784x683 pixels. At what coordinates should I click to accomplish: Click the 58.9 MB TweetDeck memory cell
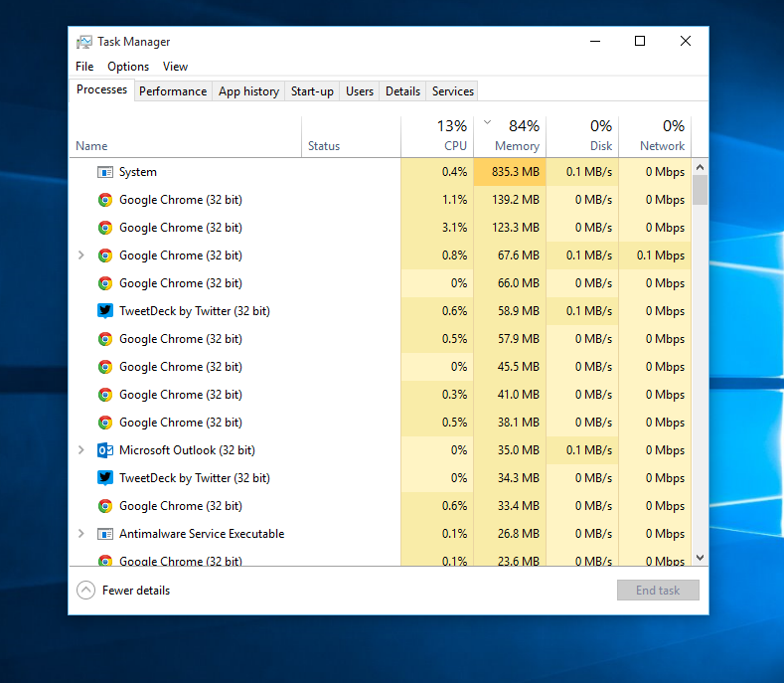[x=510, y=311]
